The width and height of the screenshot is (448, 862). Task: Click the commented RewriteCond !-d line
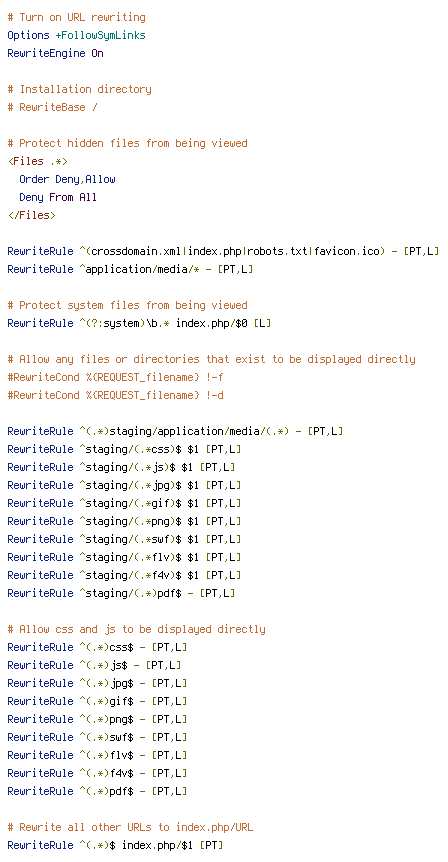115,395
